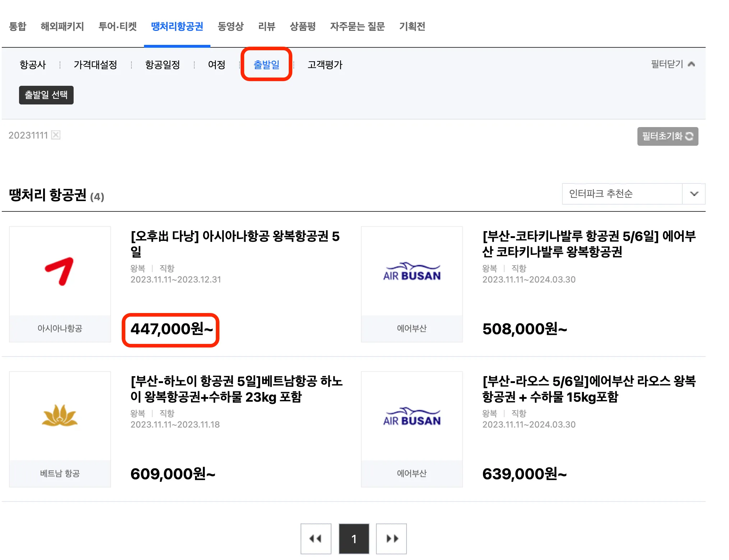
Task: Click the 20231111 filter text
Action: (x=28, y=135)
